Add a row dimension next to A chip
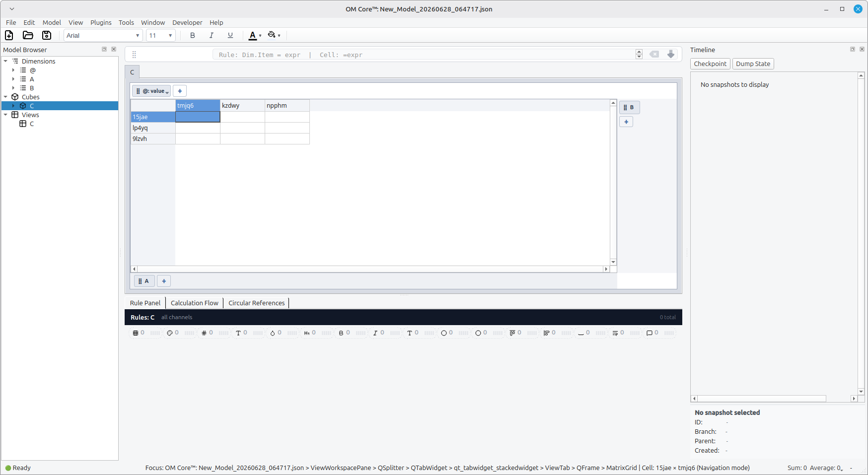The image size is (868, 475). coord(164,281)
